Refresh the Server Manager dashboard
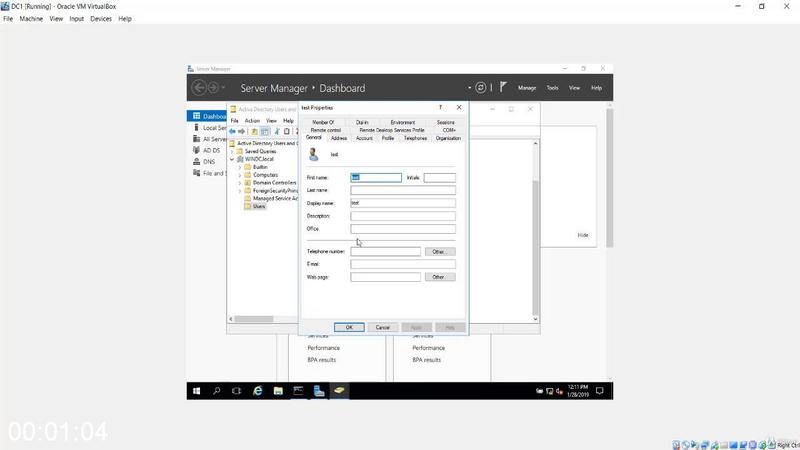Screen dimensions: 800x450 (481, 88)
